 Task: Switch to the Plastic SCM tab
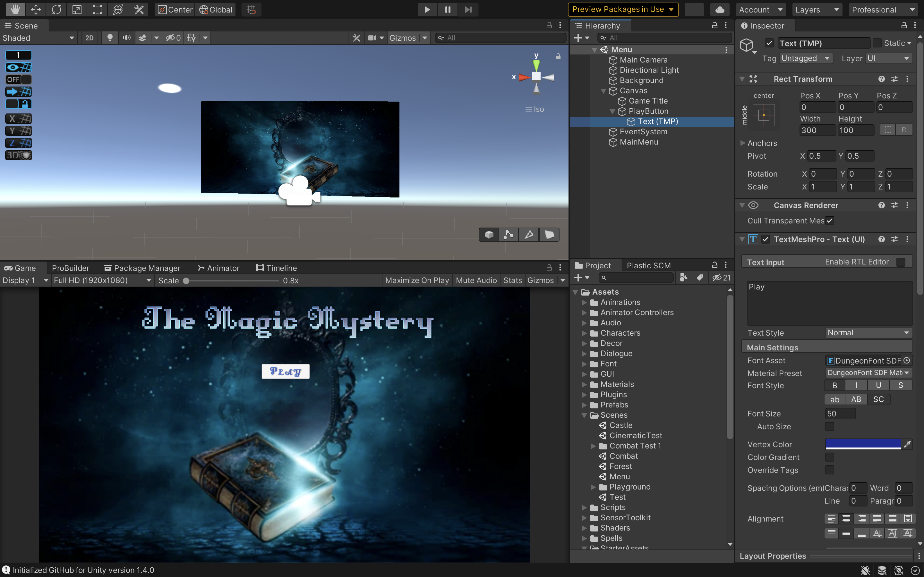pyautogui.click(x=648, y=265)
